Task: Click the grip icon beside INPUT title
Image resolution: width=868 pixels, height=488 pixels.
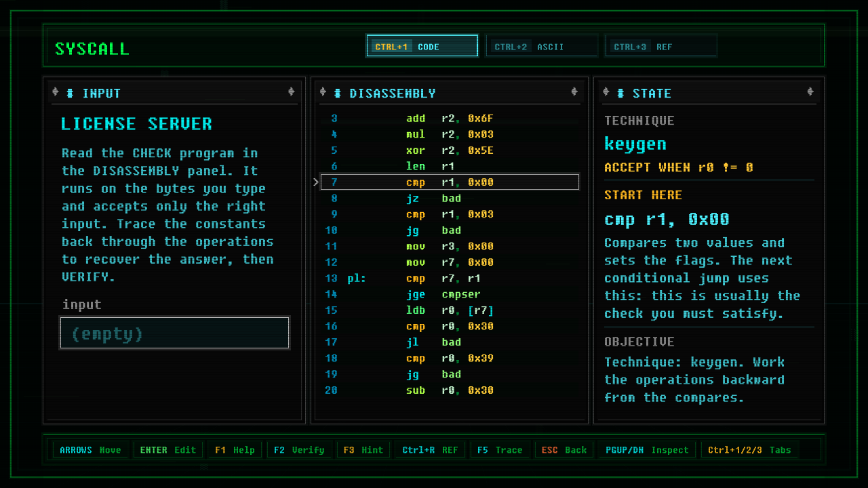Action: tap(70, 93)
